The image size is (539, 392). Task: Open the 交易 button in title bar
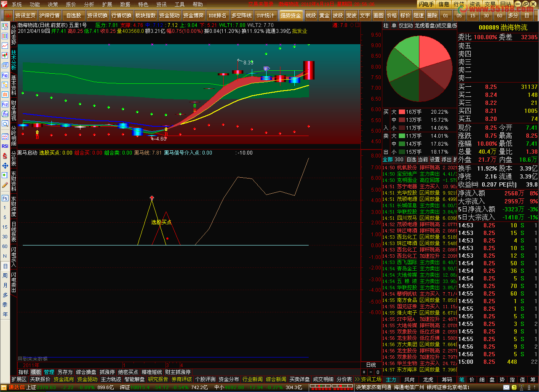tap(490, 4)
